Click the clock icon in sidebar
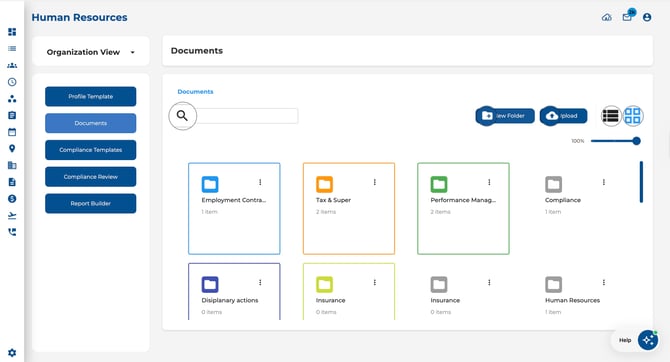The height and width of the screenshot is (362, 670). pyautogui.click(x=12, y=82)
